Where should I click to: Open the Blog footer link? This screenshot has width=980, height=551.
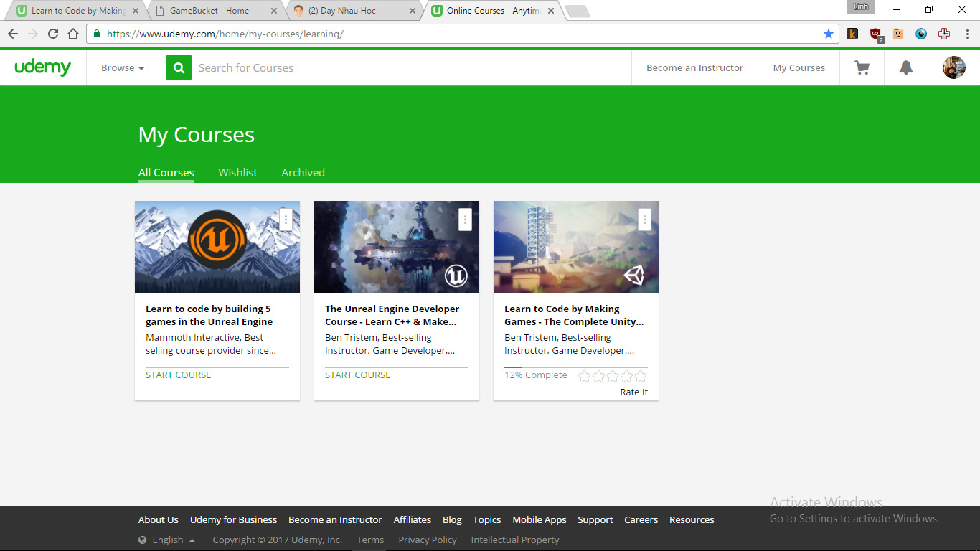click(452, 519)
